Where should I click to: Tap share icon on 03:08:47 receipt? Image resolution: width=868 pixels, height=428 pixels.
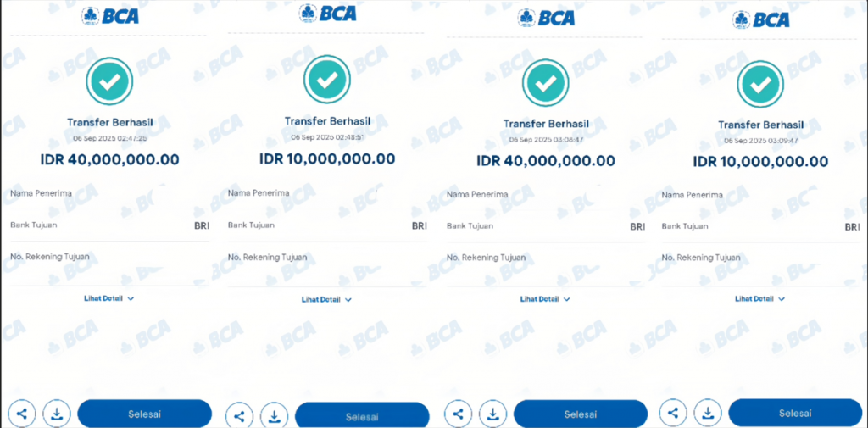click(459, 414)
